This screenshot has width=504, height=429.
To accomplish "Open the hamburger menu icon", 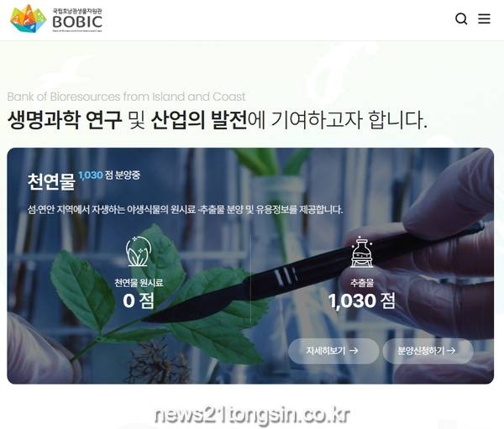I will (x=484, y=18).
